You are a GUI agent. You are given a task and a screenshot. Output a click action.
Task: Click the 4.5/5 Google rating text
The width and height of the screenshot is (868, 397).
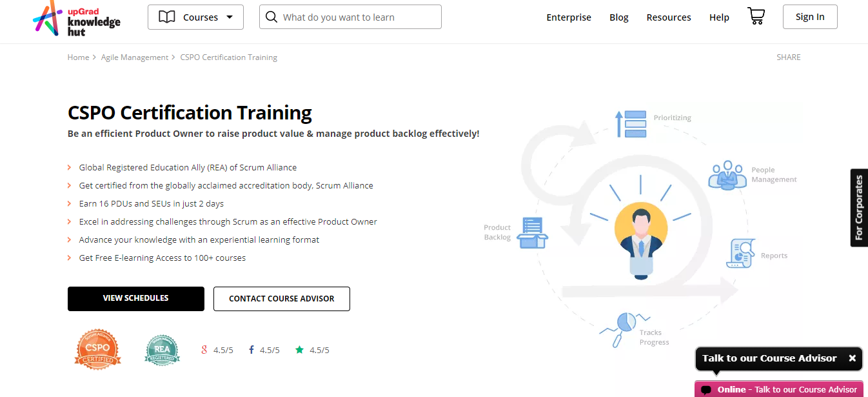(x=223, y=350)
